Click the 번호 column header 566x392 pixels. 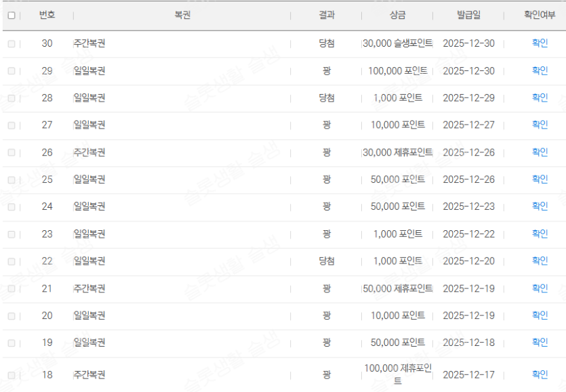[x=47, y=15]
